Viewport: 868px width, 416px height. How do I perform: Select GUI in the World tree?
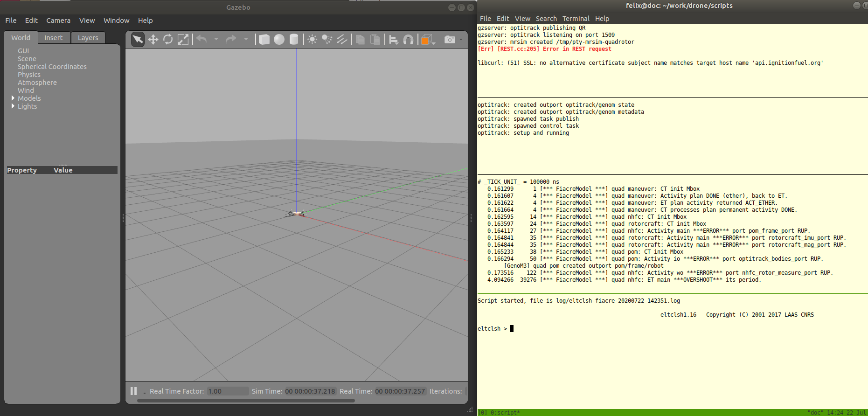(x=23, y=51)
